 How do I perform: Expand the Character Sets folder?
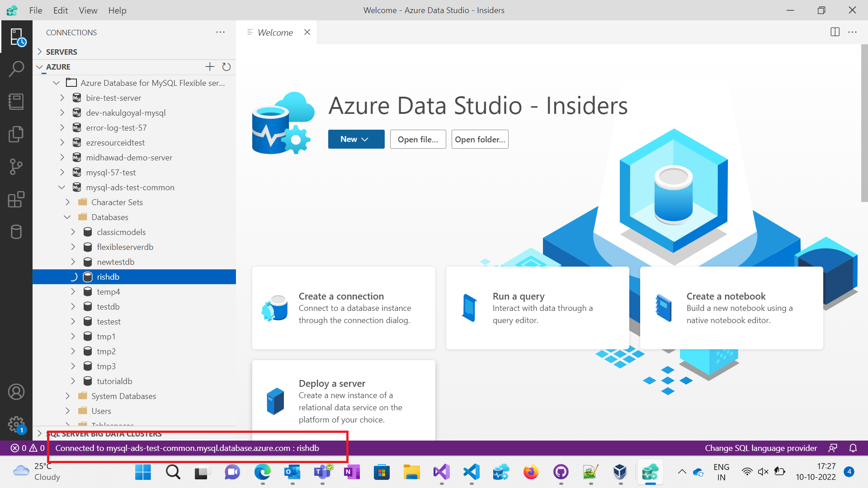point(68,202)
